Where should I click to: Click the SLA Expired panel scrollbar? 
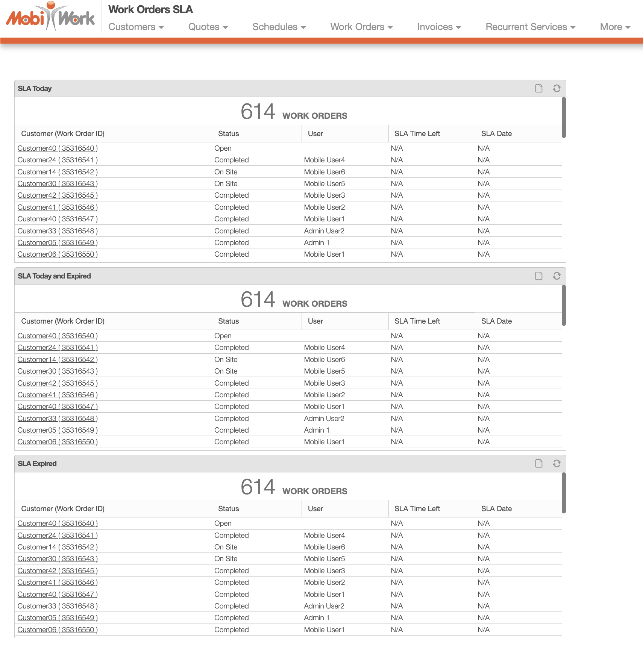[x=563, y=493]
